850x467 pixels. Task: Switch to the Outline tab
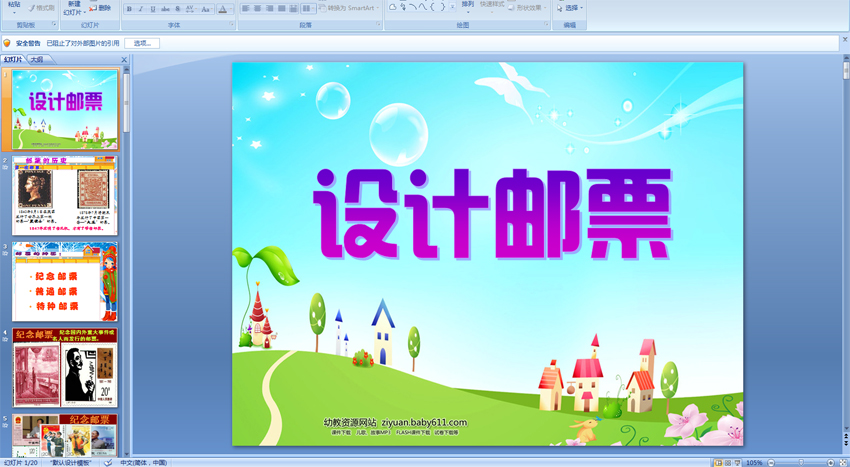[x=36, y=60]
